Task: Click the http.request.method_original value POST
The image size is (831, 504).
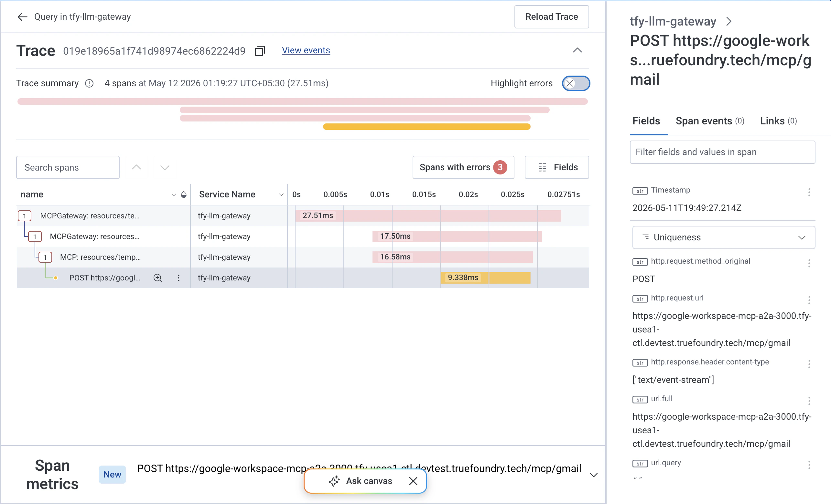Action: 643,279
